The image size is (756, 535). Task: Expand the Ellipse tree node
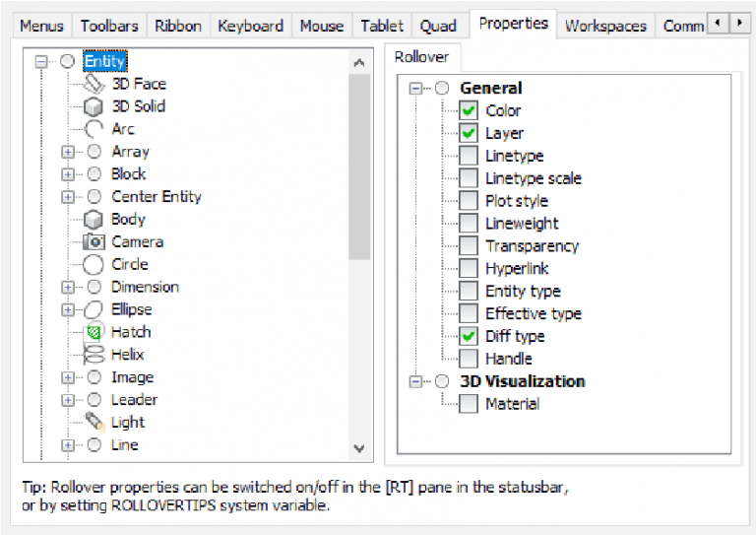tap(68, 309)
